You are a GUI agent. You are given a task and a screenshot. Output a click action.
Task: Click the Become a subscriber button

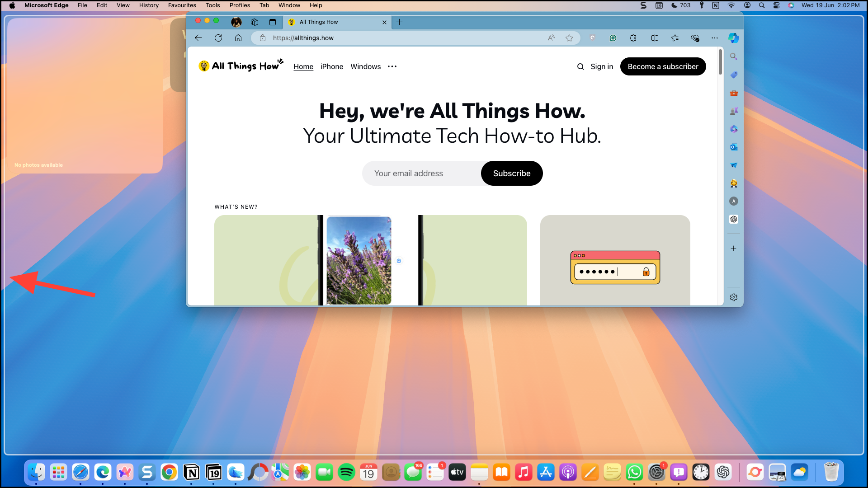point(663,67)
